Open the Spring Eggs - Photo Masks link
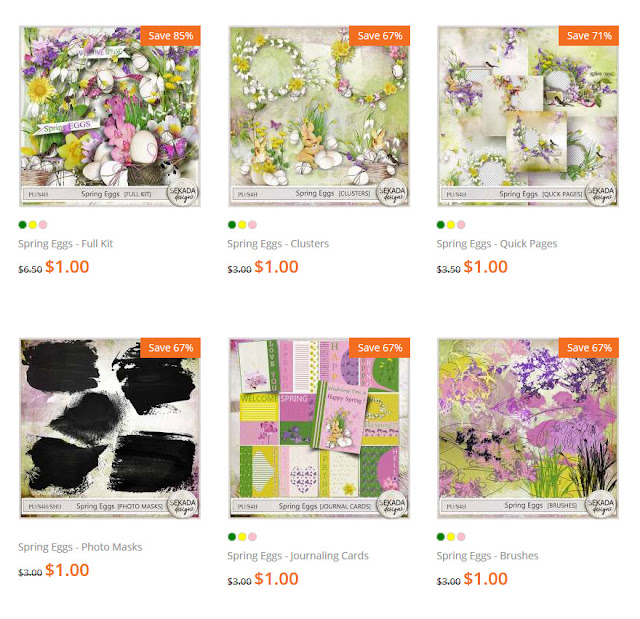Screen dimensions: 640x619 click(x=80, y=547)
